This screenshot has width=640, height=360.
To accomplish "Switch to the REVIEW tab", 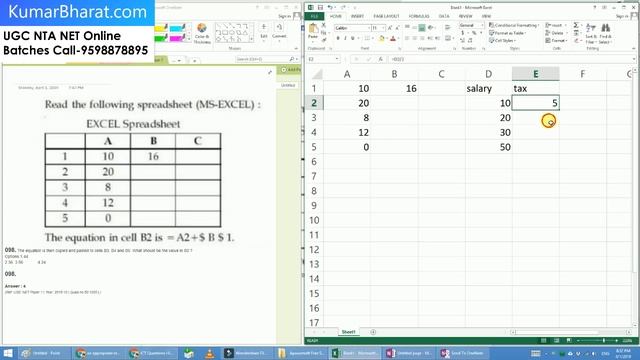I will click(465, 16).
